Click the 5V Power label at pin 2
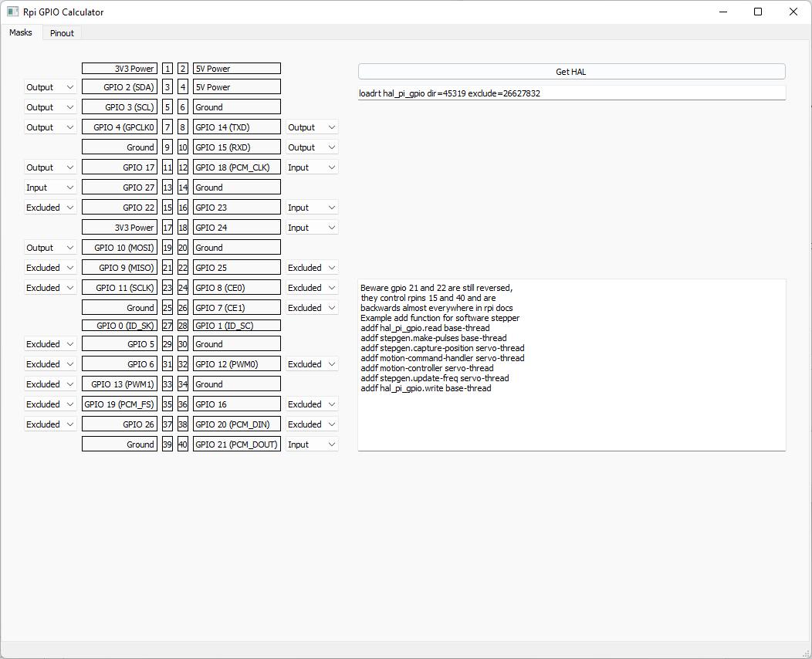Viewport: 812px width, 659px height. pyautogui.click(x=237, y=69)
